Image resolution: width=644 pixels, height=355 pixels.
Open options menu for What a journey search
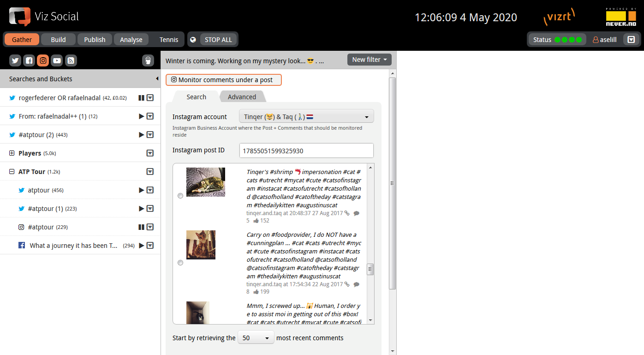click(150, 246)
